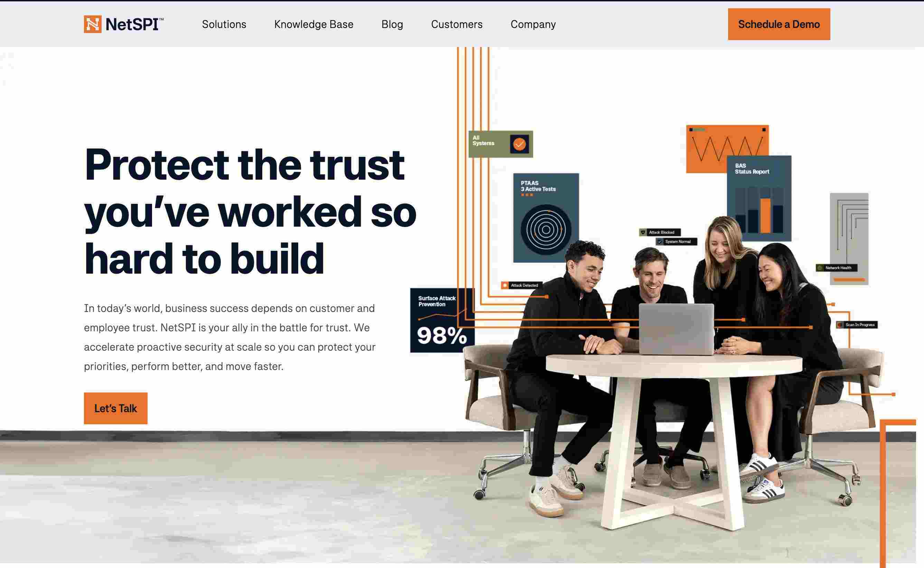924x568 pixels.
Task: Click the Surface Attack Prevention 98% card
Action: pyautogui.click(x=442, y=320)
